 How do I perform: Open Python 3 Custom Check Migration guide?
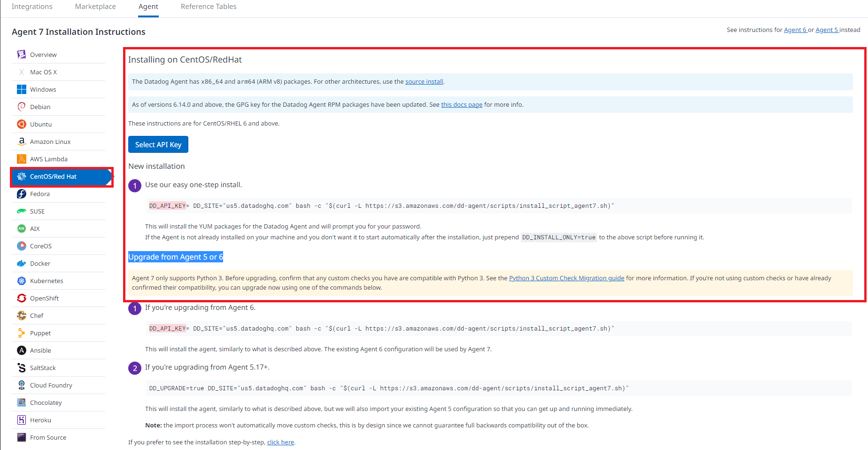tap(566, 278)
